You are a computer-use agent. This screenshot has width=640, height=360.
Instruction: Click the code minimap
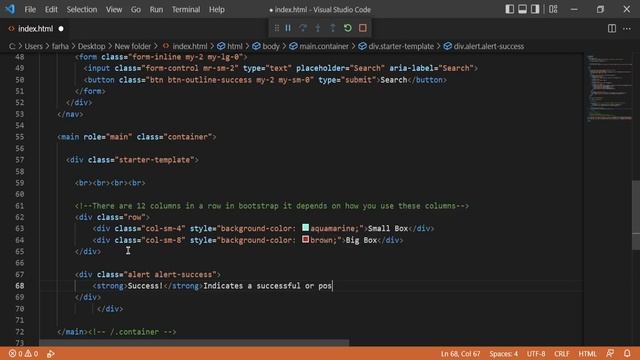608,88
